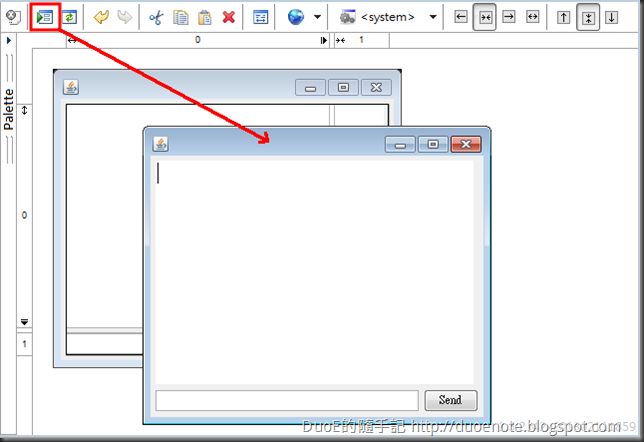Viewport: 644px width, 442px height.
Task: Click the grow arrow icon in row ruler
Action: (24, 110)
